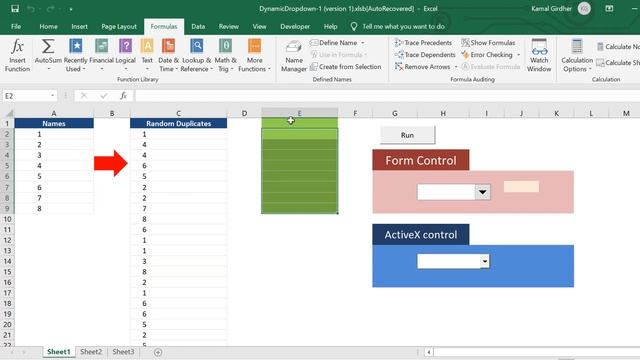Open Date & Time functions
Image resolution: width=640 pixels, height=360 pixels.
(x=168, y=56)
